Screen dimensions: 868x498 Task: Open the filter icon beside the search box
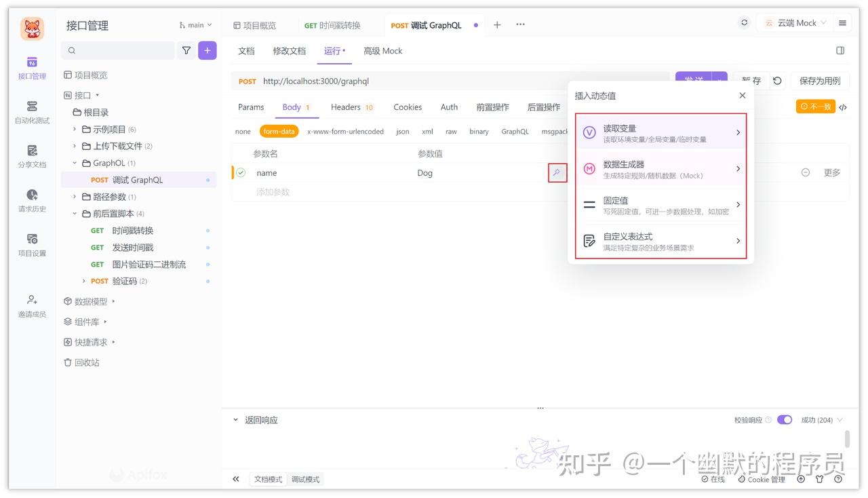(x=186, y=50)
